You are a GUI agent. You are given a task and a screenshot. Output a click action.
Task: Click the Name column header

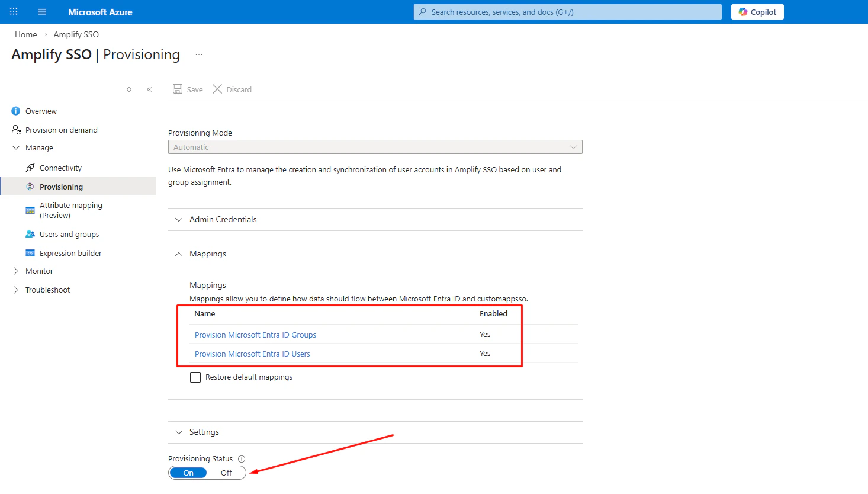pyautogui.click(x=205, y=314)
